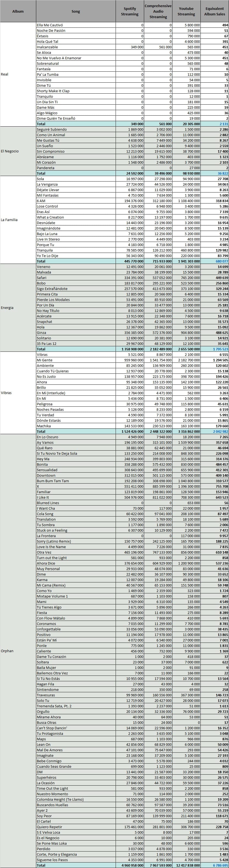This screenshot has height=868, width=229.
Task: Select the song "Tremenda Sata, Pt. 2"
Action: (54, 706)
